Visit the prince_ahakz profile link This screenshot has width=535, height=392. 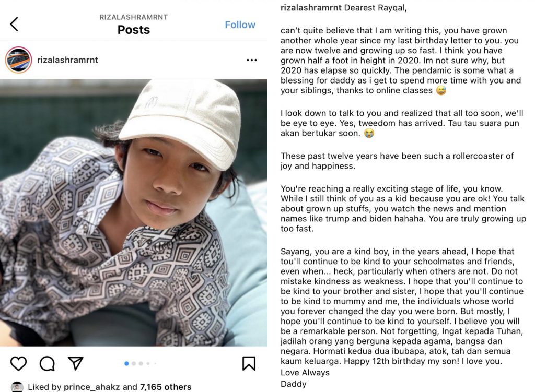[91, 387]
